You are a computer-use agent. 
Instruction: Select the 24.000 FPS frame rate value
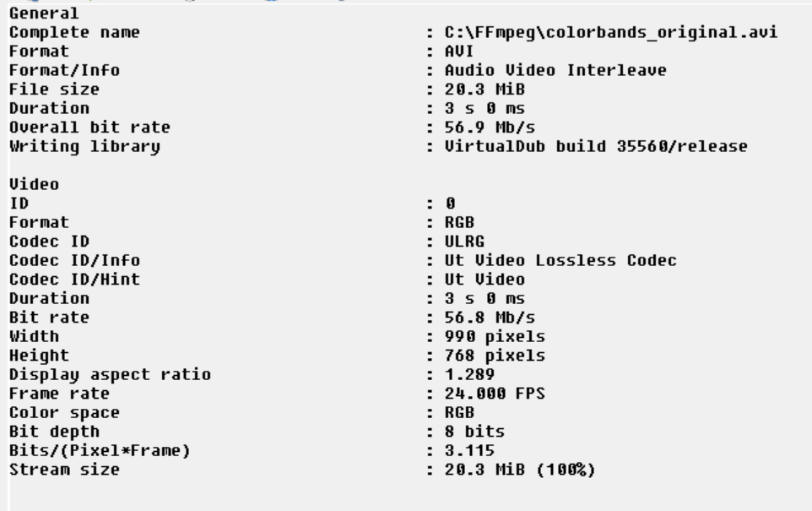pyautogui.click(x=490, y=394)
